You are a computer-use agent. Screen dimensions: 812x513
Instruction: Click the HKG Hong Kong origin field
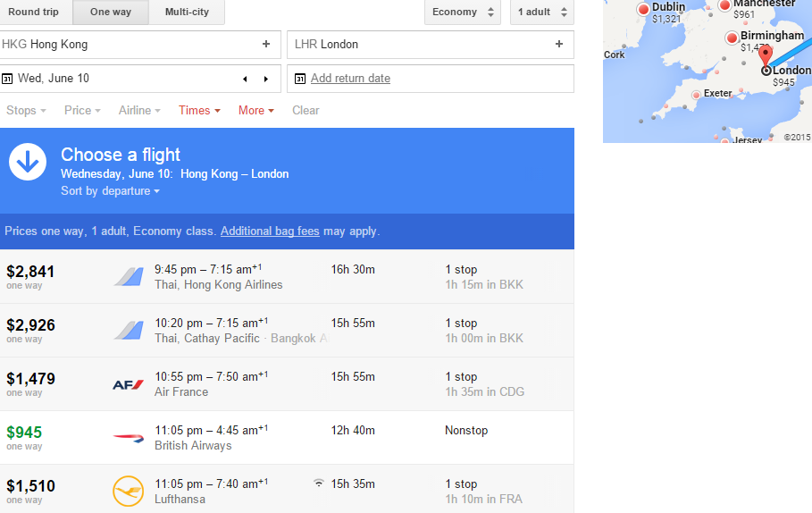pos(140,45)
